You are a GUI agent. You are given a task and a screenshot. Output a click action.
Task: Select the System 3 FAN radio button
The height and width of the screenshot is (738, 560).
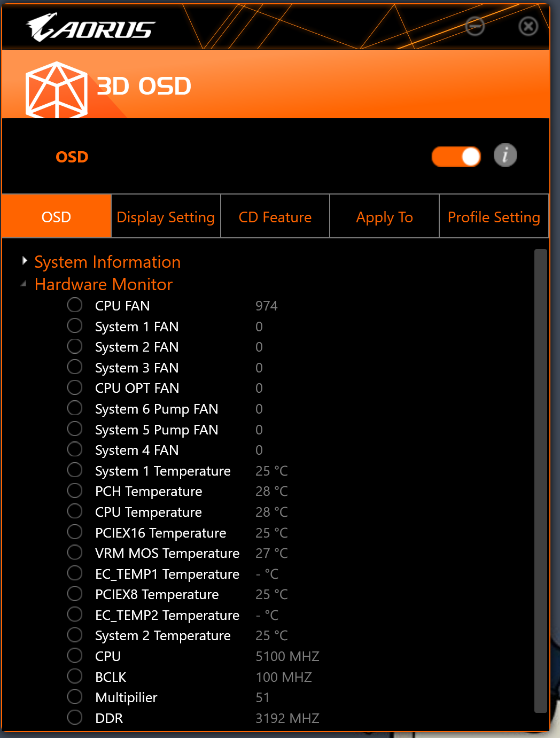click(75, 367)
